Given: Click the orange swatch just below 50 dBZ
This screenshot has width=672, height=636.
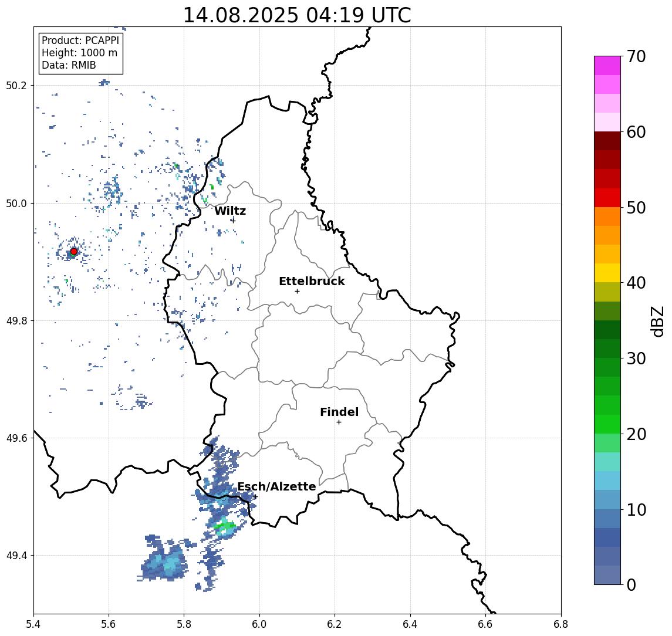Looking at the screenshot, I should (x=607, y=216).
